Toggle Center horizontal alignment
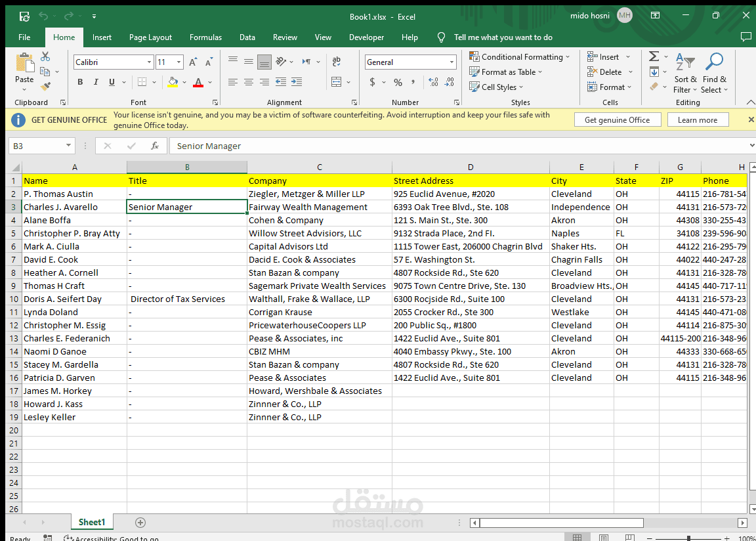The width and height of the screenshot is (756, 541). click(248, 82)
